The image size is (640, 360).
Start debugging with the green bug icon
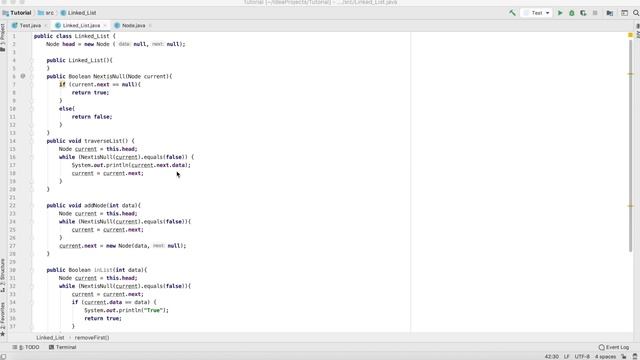(571, 13)
